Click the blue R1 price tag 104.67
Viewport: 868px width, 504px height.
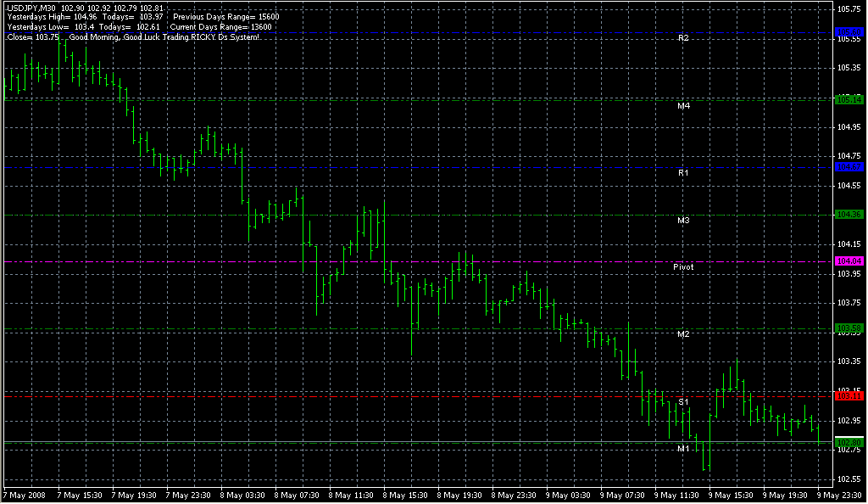[849, 167]
